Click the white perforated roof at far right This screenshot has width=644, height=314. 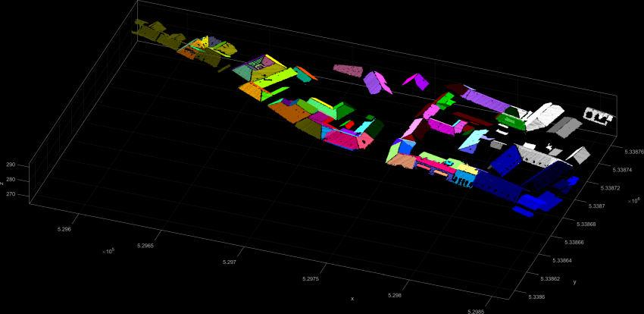(599, 115)
